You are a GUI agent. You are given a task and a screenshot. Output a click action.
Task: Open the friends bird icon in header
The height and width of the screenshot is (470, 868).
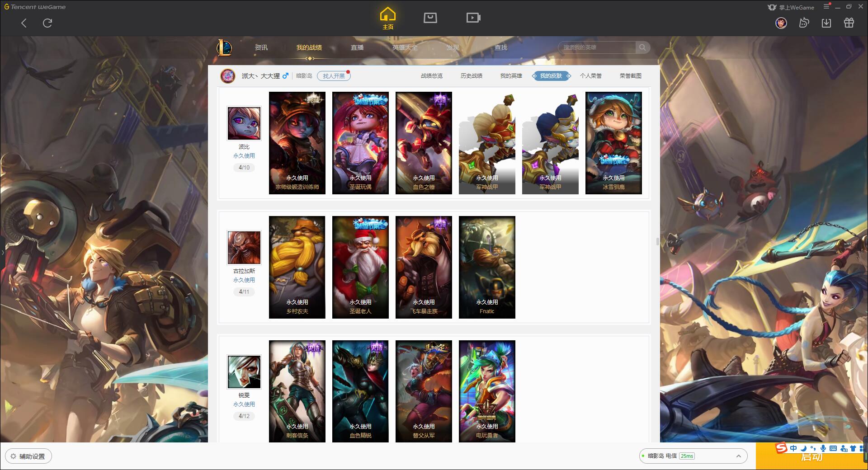click(x=804, y=23)
